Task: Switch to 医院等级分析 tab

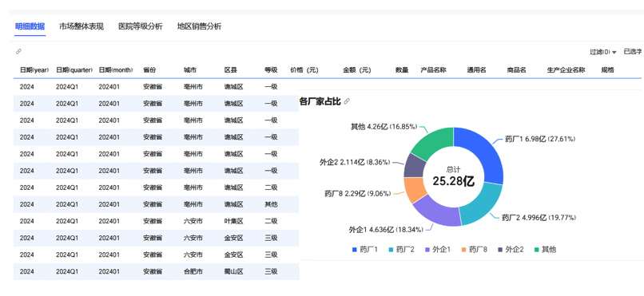Action: (141, 26)
